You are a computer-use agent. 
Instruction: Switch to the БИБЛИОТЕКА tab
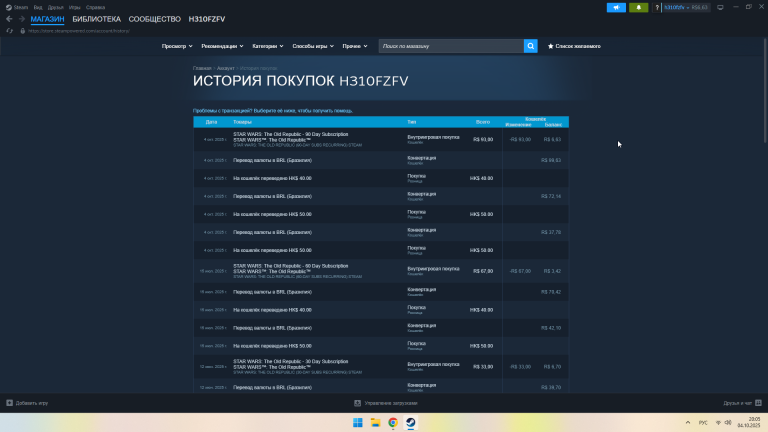click(x=96, y=19)
